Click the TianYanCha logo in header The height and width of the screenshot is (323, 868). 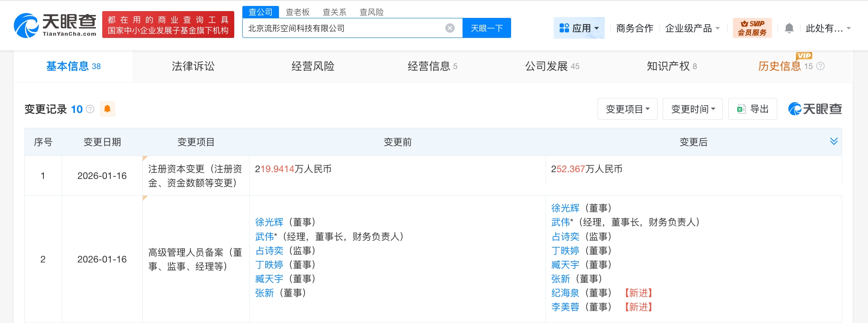click(x=55, y=25)
